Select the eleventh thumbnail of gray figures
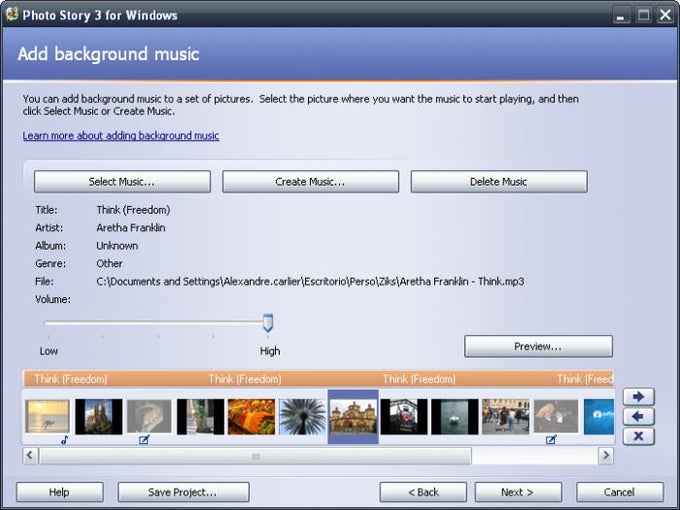The height and width of the screenshot is (510, 680). pos(556,417)
